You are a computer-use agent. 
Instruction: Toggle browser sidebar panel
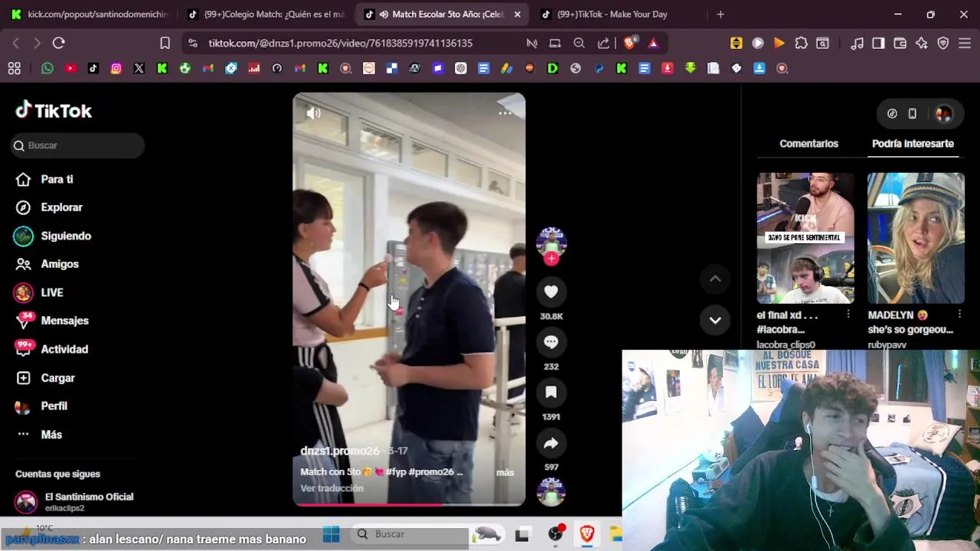878,43
